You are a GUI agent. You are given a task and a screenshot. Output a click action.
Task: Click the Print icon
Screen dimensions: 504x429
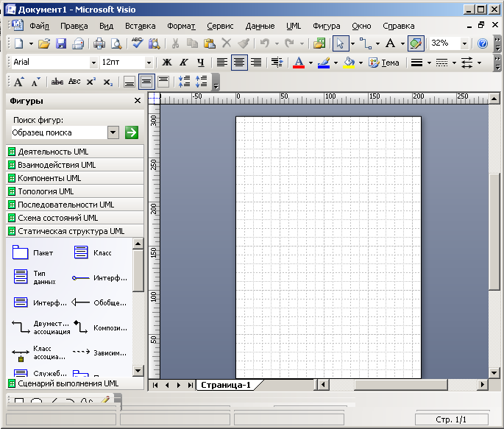tap(99, 43)
